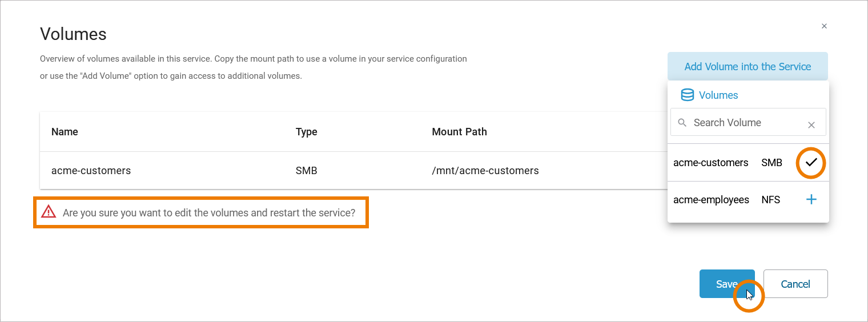Click the /mnt/acme-customers mount path cell
Image resolution: width=868 pixels, height=322 pixels.
(485, 170)
